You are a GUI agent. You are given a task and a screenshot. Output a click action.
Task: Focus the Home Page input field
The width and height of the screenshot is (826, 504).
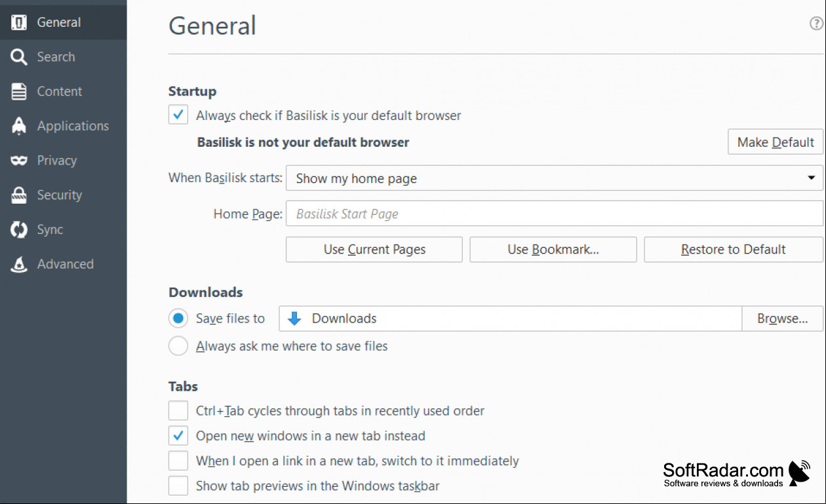coord(555,214)
